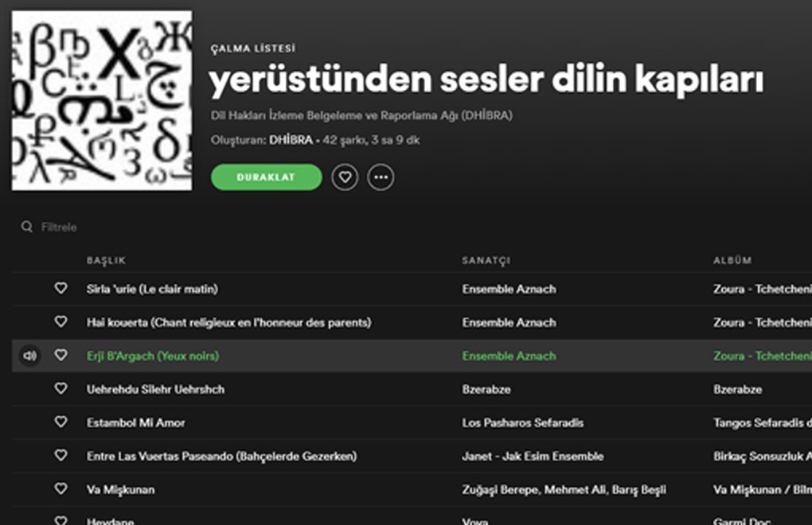Image resolution: width=812 pixels, height=525 pixels.
Task: Sort by the ALBÜM column header
Action: tap(732, 261)
